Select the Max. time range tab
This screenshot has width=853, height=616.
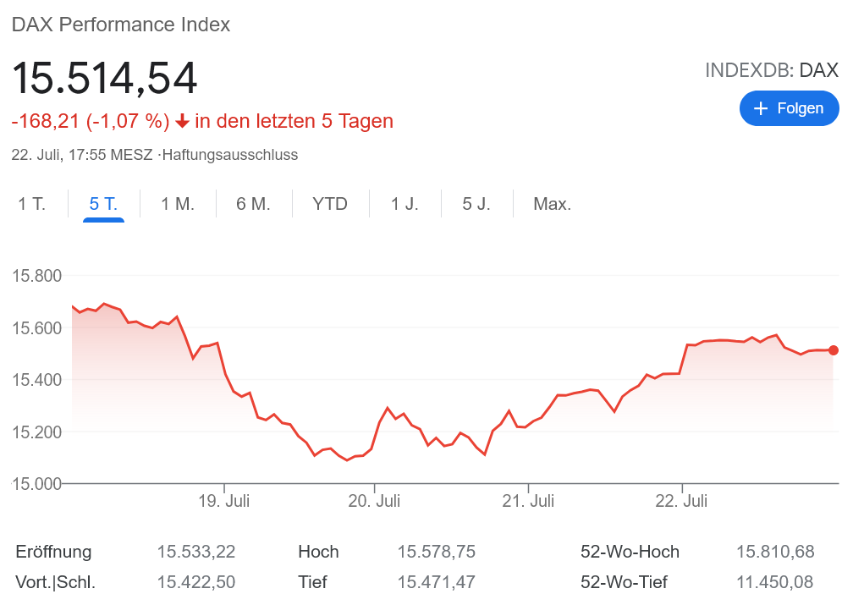552,204
